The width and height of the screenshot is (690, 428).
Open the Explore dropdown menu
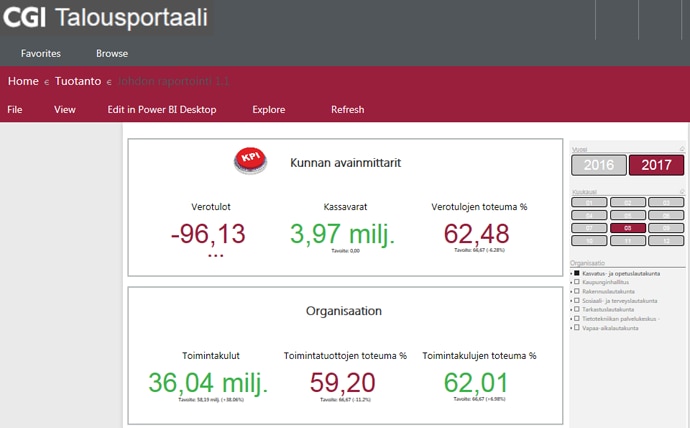click(268, 110)
